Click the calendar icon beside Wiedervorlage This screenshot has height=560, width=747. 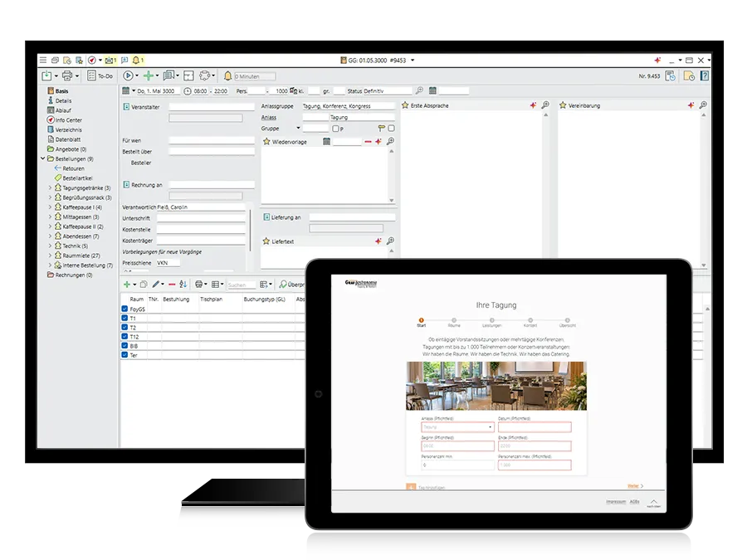click(326, 141)
